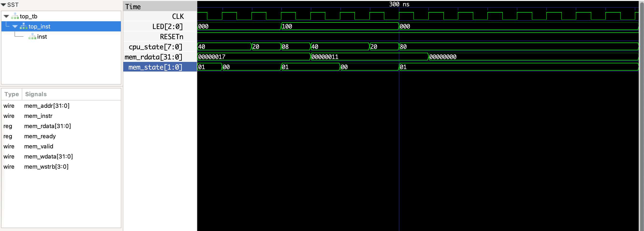
Task: Select mem_wdata[31:0] in the Signals list
Action: tap(49, 157)
